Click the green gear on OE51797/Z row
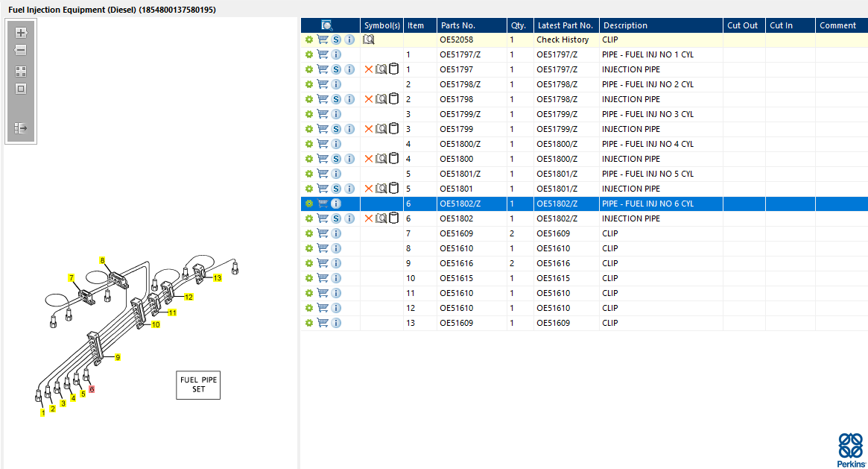Viewport: 868px width, 469px height. (309, 54)
